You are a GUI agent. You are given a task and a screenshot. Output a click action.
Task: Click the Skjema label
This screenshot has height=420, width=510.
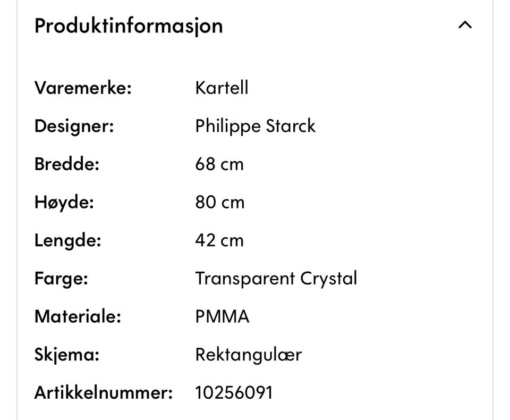[67, 355]
